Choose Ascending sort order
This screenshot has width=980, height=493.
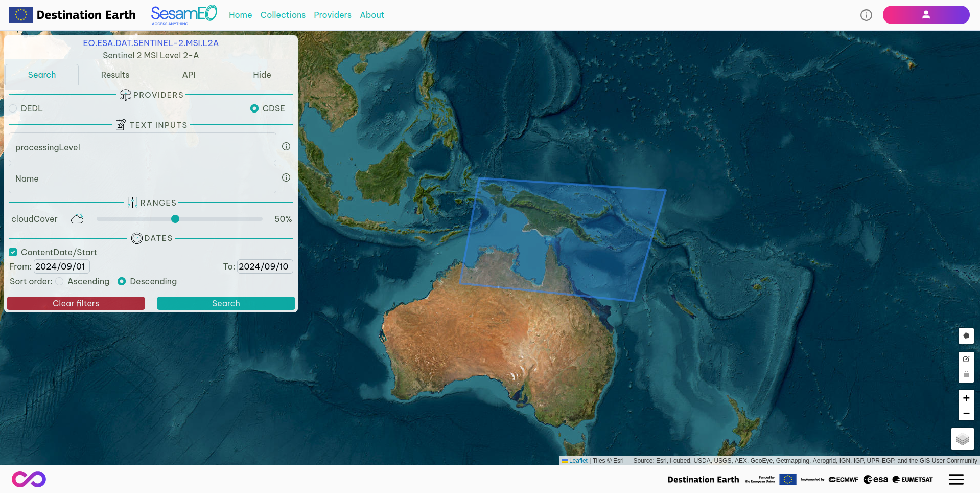click(60, 281)
